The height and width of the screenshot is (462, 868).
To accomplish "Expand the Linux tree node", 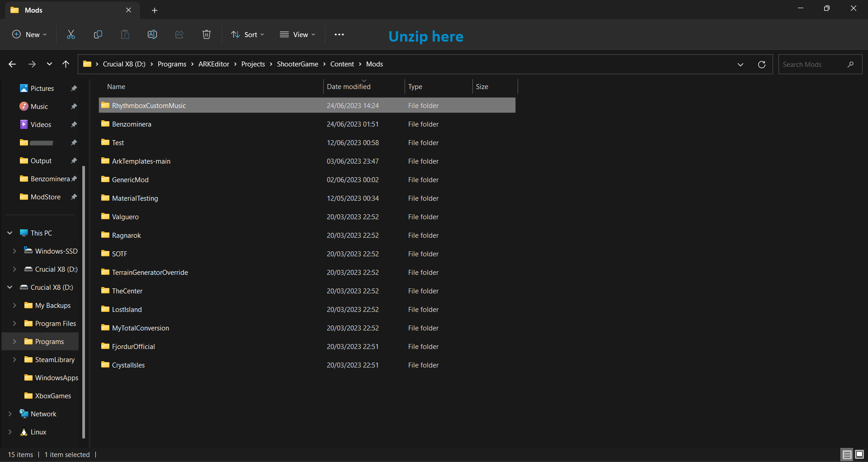I will tap(10, 432).
